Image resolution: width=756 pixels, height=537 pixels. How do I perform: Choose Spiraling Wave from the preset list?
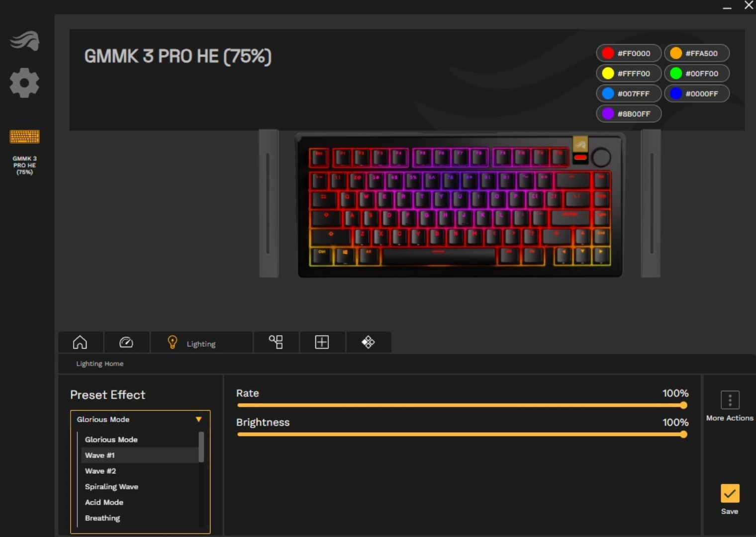click(x=111, y=487)
